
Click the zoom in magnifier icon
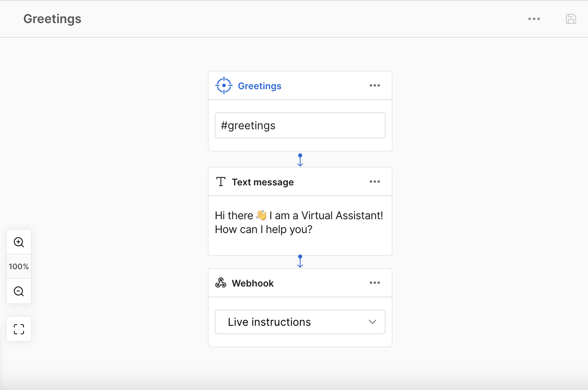click(x=19, y=242)
